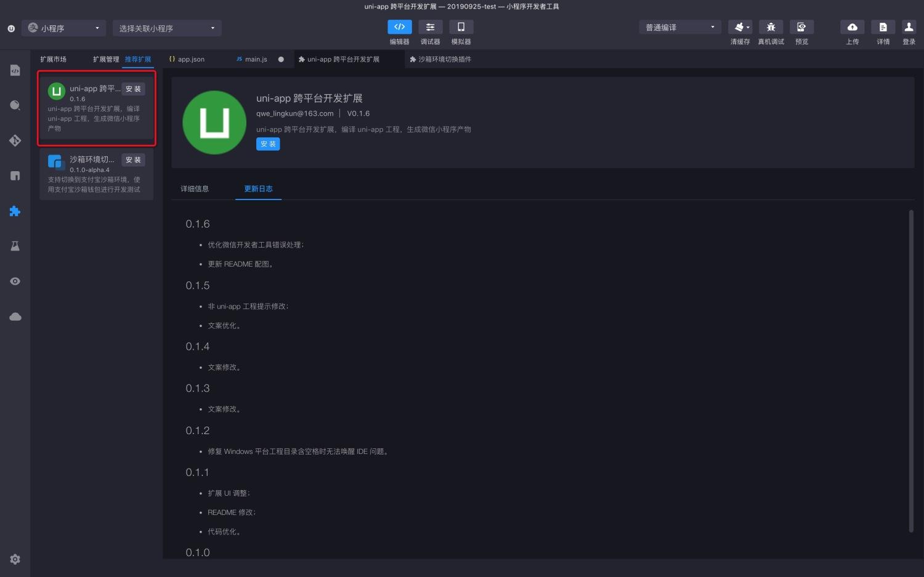Open the flask lab sidebar icon
Image resolution: width=924 pixels, height=577 pixels.
[x=15, y=246]
